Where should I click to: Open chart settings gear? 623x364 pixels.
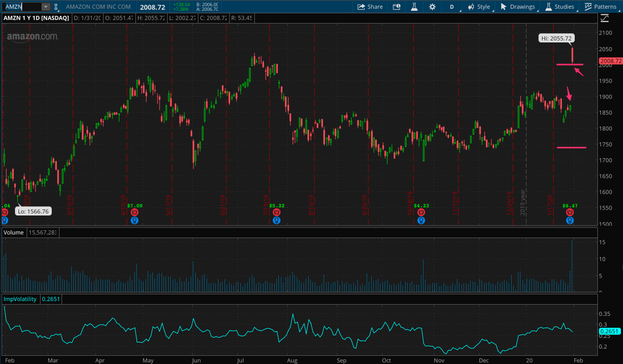click(x=432, y=7)
